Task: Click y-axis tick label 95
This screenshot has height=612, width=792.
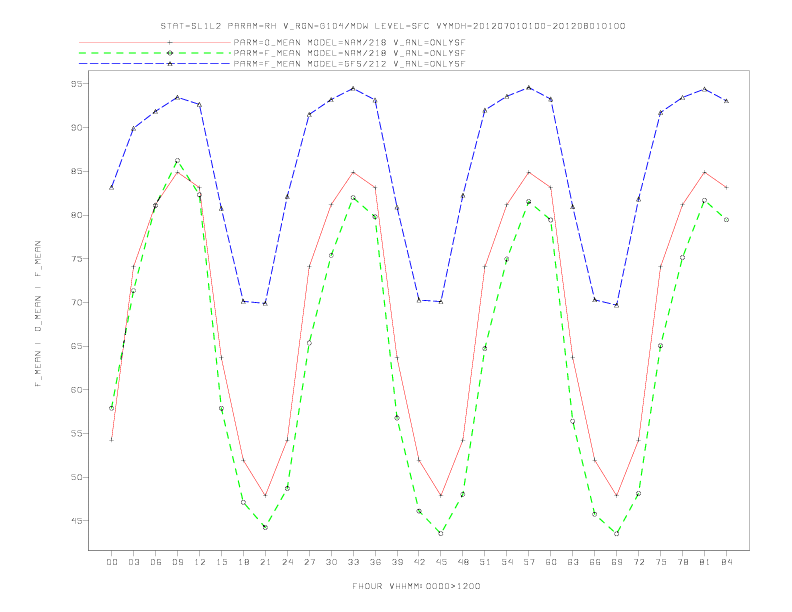Action: pos(77,84)
